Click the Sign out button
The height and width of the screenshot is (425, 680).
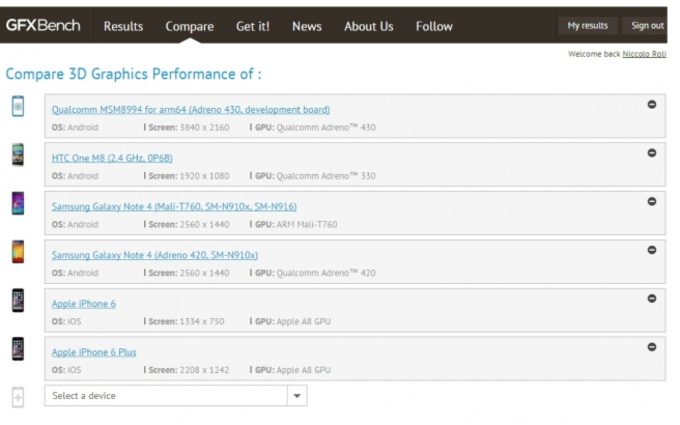click(x=646, y=26)
